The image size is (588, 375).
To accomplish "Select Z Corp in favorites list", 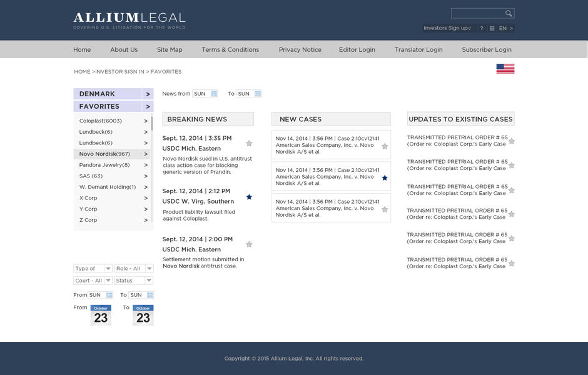I will click(112, 220).
